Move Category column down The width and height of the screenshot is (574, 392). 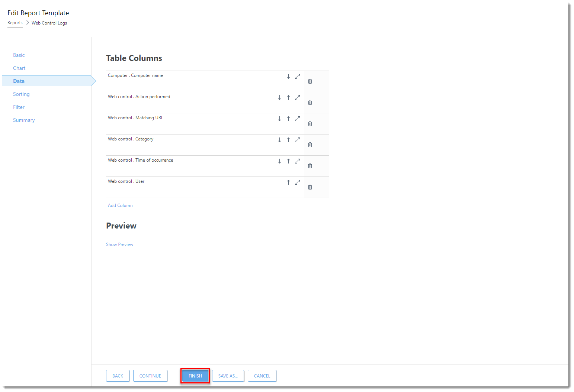279,140
